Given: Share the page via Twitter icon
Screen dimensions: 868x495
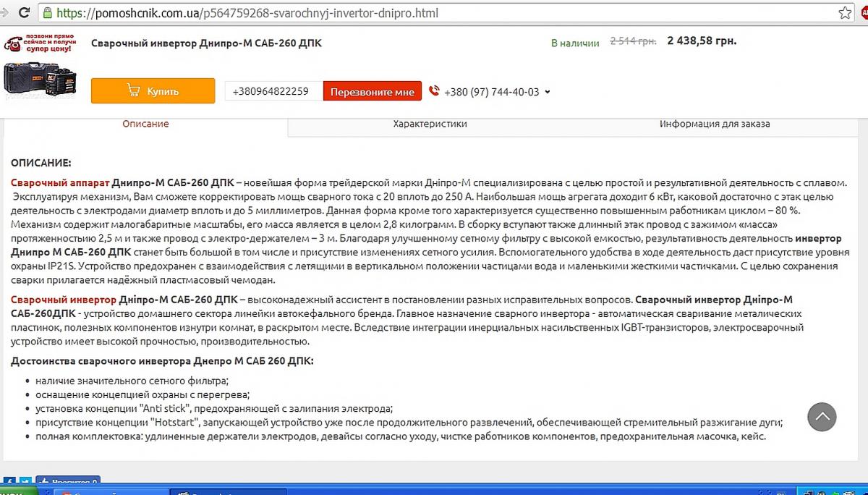Looking at the screenshot, I should (25, 482).
